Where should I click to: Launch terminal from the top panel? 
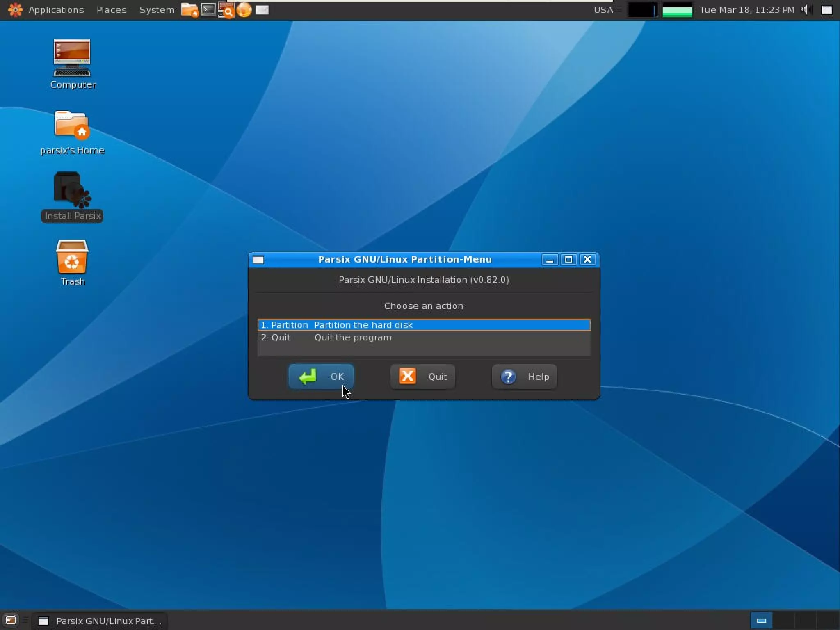pos(208,10)
